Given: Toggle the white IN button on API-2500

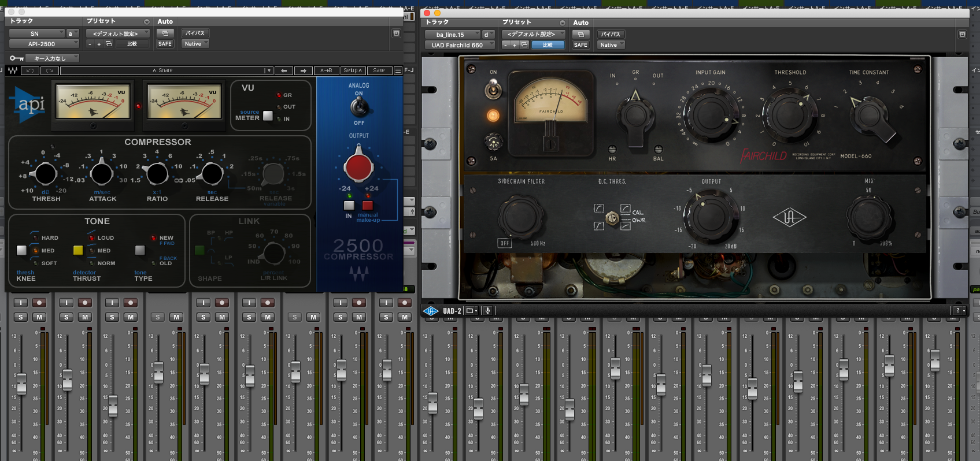Looking at the screenshot, I should click(x=349, y=205).
